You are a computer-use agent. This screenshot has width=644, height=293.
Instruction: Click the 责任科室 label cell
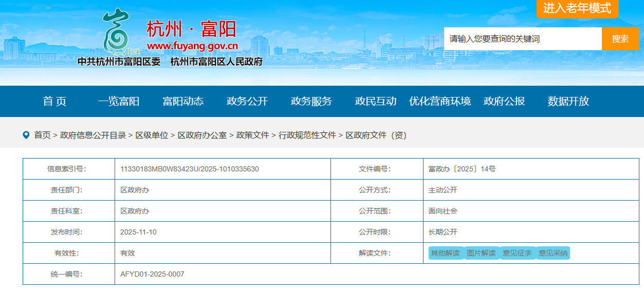[x=69, y=211]
